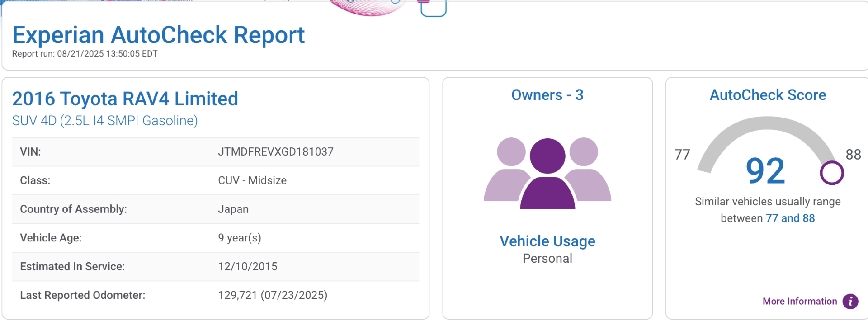Click the Vehicle Age: label
The width and height of the screenshot is (868, 321).
(x=51, y=238)
